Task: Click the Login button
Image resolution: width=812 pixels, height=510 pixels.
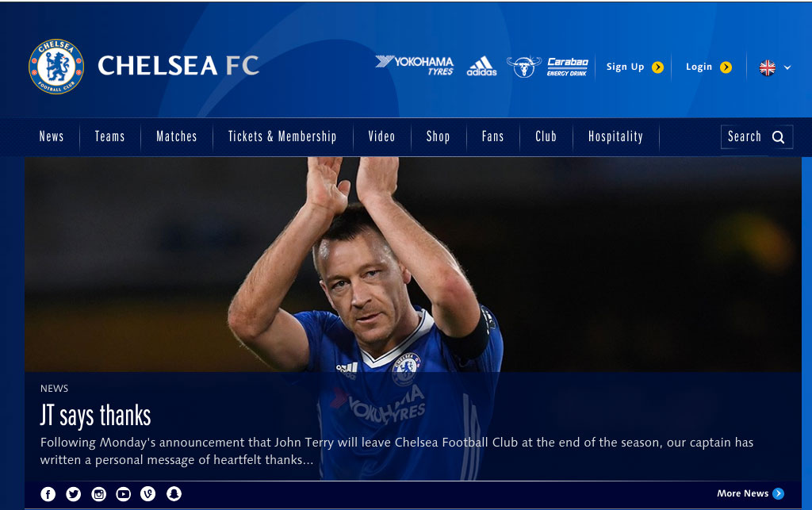Action: coord(709,67)
